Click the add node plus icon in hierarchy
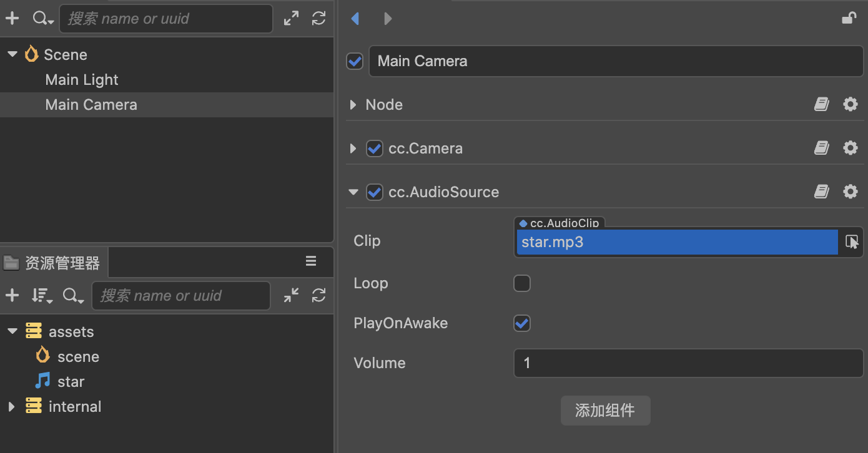The image size is (868, 453). click(12, 18)
